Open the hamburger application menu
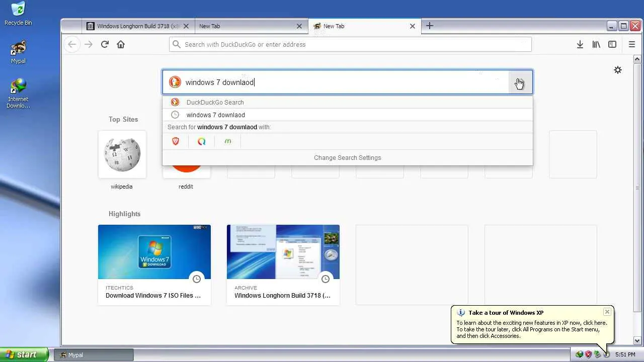The width and height of the screenshot is (644, 362). pyautogui.click(x=632, y=44)
